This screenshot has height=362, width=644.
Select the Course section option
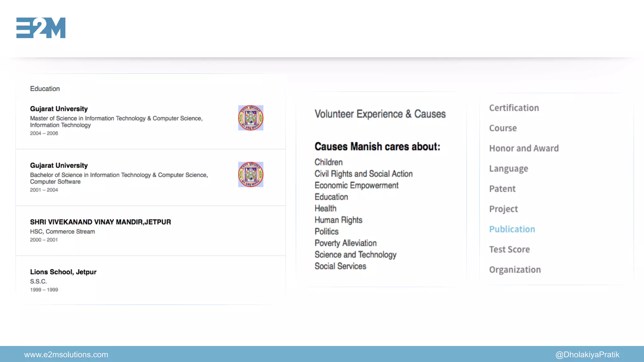click(x=503, y=128)
